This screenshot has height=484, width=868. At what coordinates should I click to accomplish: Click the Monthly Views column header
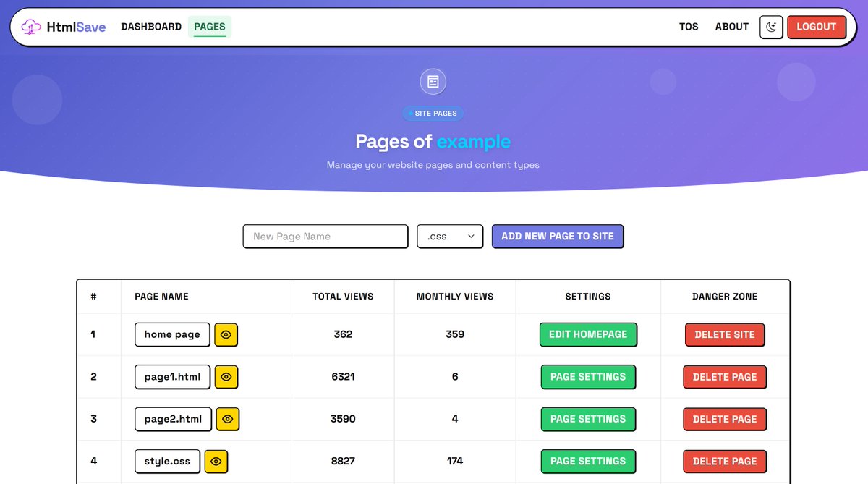[455, 297]
